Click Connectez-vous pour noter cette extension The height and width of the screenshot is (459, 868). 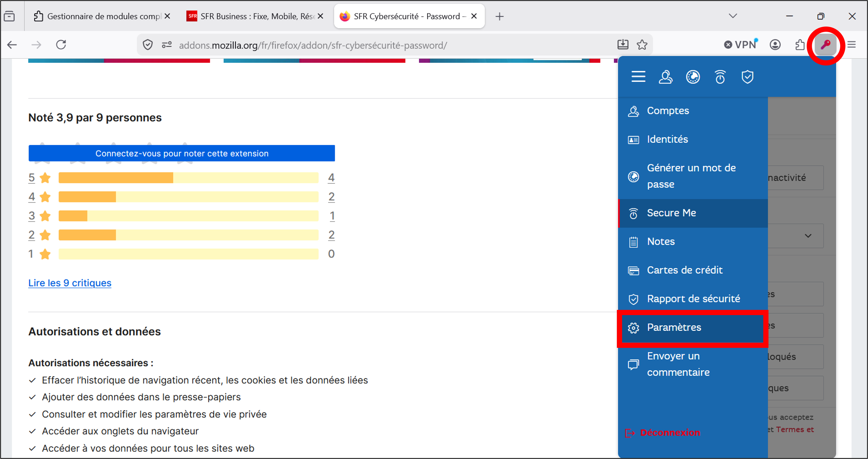point(182,153)
